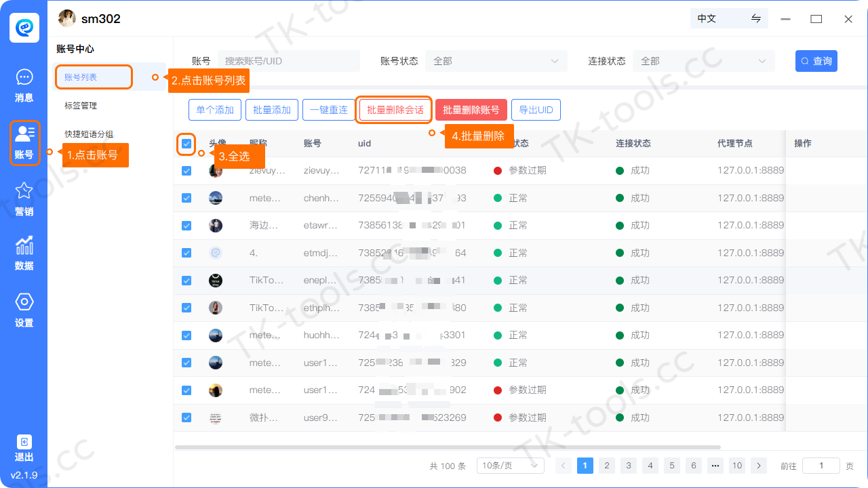The height and width of the screenshot is (488, 868).
Task: Click the horizontal table scrollbar
Action: [448, 447]
